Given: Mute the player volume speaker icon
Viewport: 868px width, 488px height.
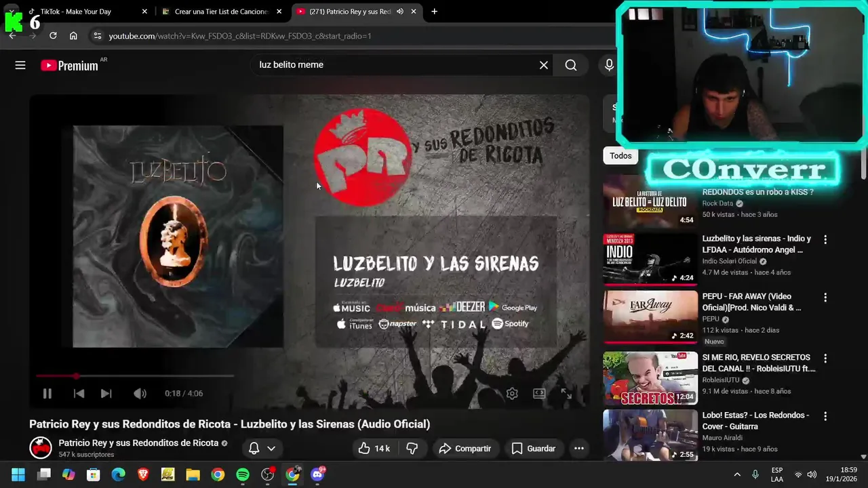Looking at the screenshot, I should click(x=140, y=393).
